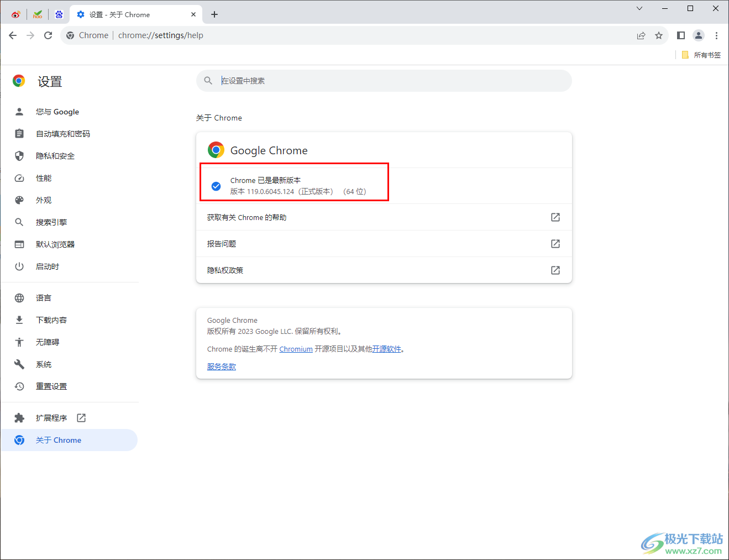Viewport: 729px width, 560px height.
Task: Open 报告问题 row
Action: [384, 244]
